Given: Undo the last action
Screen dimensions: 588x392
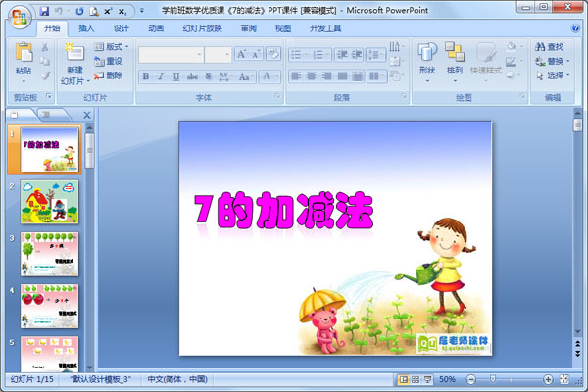Looking at the screenshot, I should (59, 11).
